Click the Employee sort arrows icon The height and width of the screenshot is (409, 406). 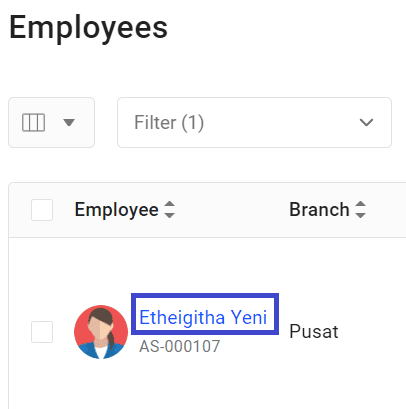tap(170, 210)
